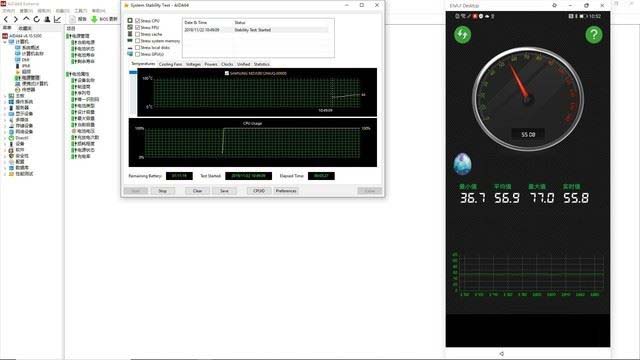This screenshot has height=360, width=640.
Task: Click the Stability Test Started log row
Action: (x=256, y=30)
